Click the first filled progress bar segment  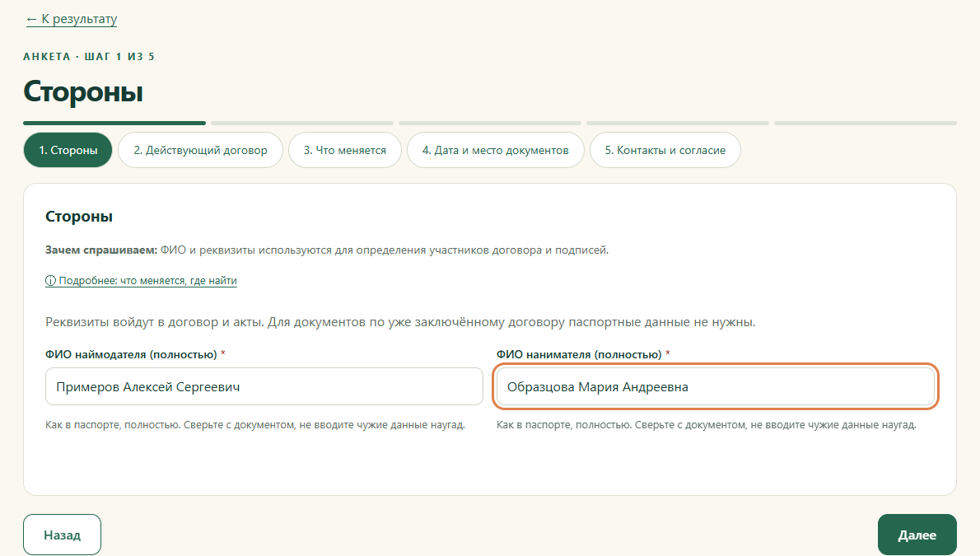point(114,124)
